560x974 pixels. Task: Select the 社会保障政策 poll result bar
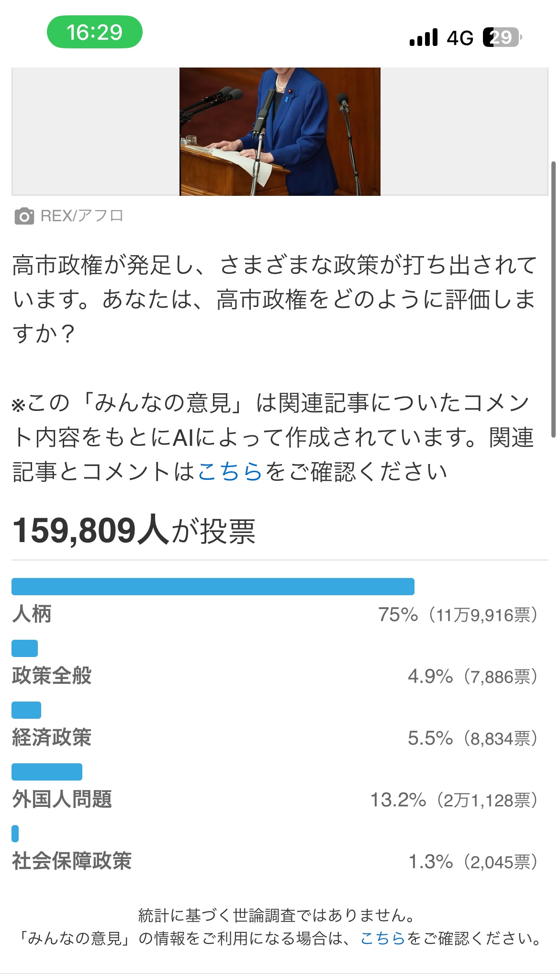coord(15,834)
